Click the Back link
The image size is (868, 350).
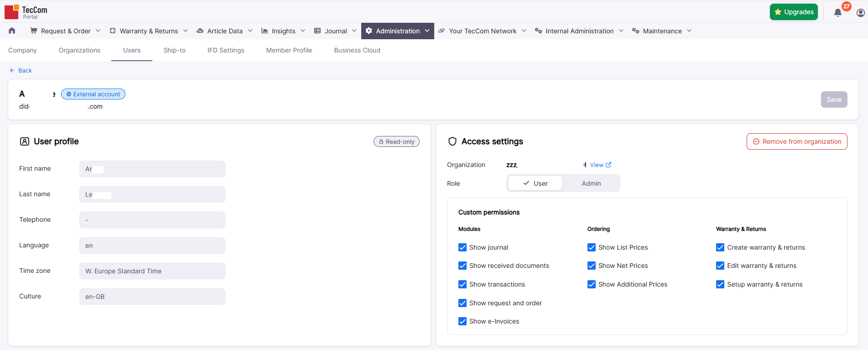pos(21,70)
